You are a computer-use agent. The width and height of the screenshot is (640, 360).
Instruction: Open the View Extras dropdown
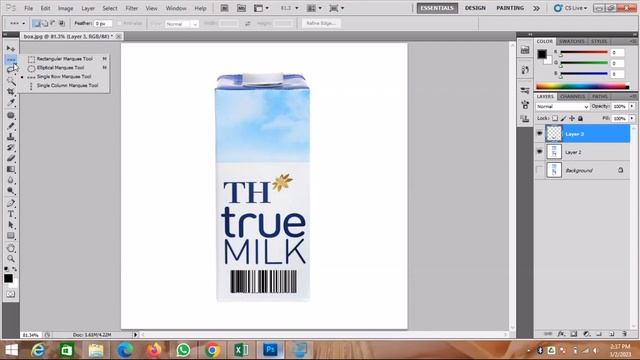click(x=261, y=8)
